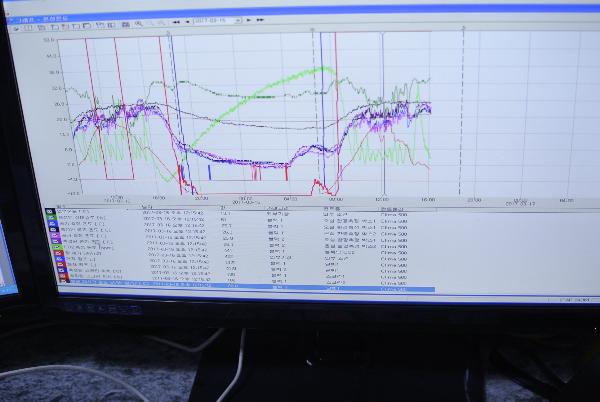600x402 pixels.
Task: Open the date dropdown in toolbar
Action: click(239, 20)
